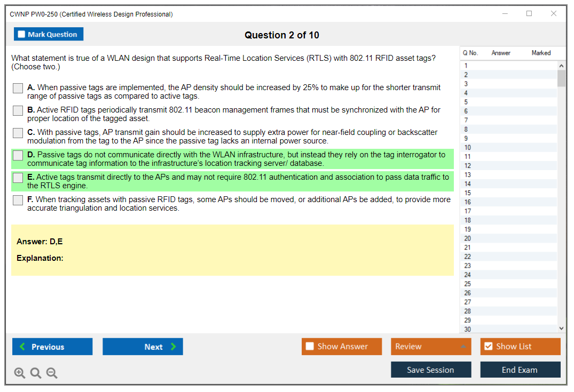Uncheck the Show List option
Screen dimensions: 574x392
click(488, 347)
